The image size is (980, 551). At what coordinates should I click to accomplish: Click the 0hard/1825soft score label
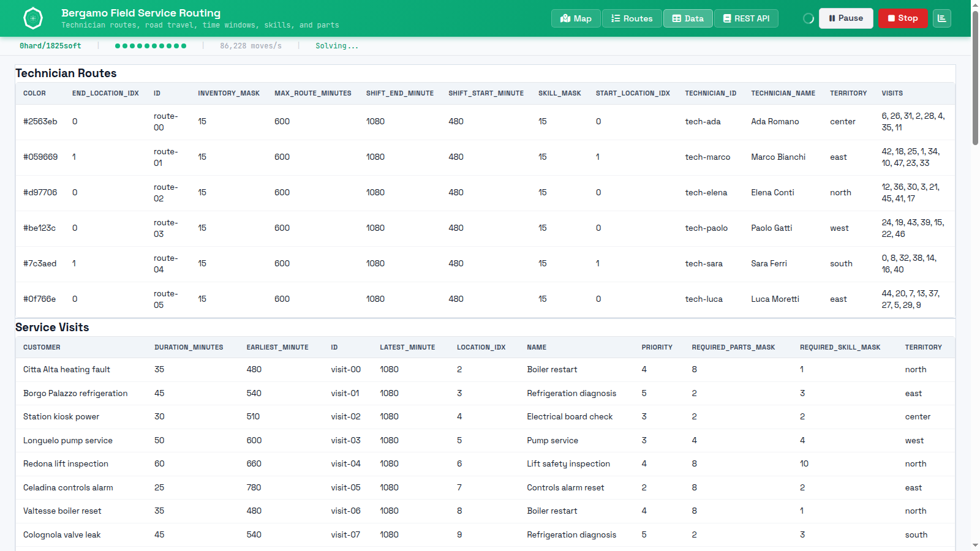[x=50, y=46]
